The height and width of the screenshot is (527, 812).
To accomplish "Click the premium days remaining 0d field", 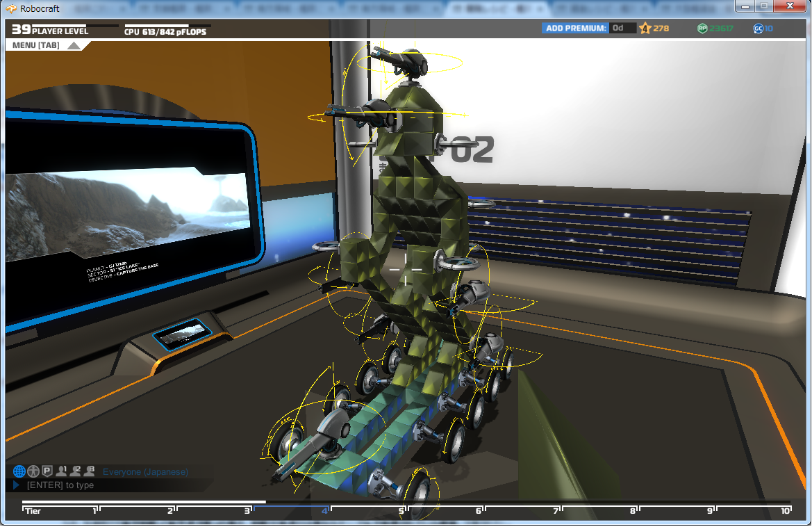I will [x=622, y=28].
